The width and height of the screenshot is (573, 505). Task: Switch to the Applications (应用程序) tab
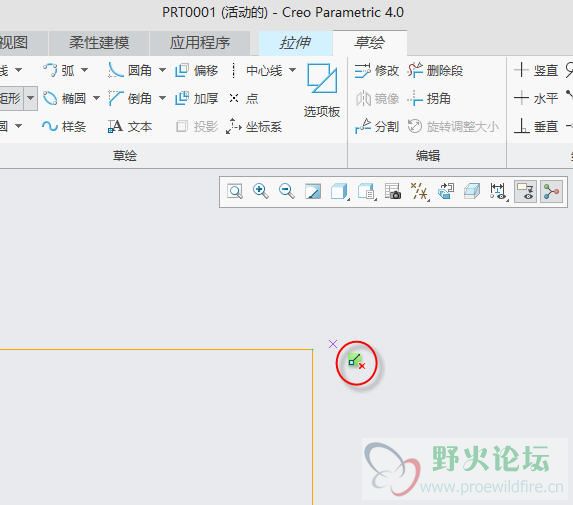[x=200, y=43]
